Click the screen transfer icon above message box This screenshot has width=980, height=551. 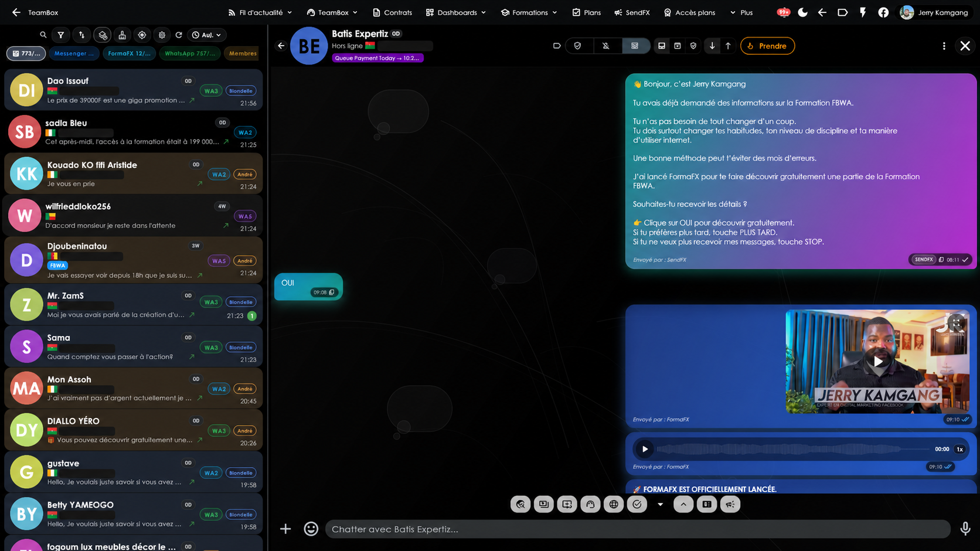[567, 504]
